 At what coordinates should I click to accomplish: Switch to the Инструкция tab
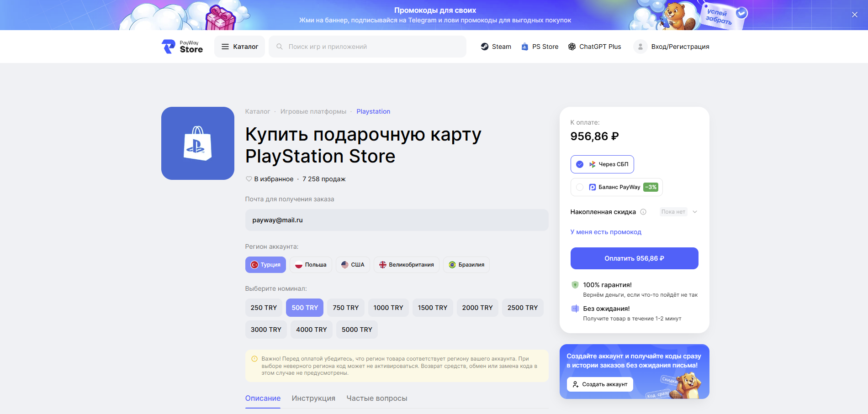pos(313,398)
